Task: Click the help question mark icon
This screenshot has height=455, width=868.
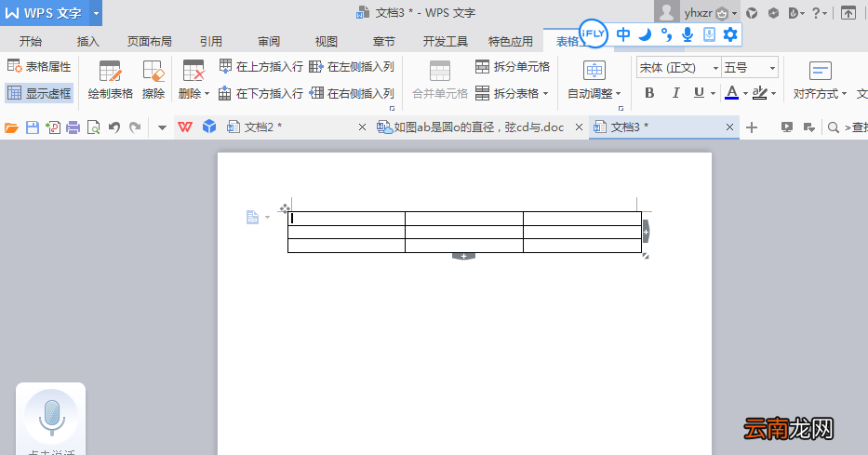Action: coord(816,13)
